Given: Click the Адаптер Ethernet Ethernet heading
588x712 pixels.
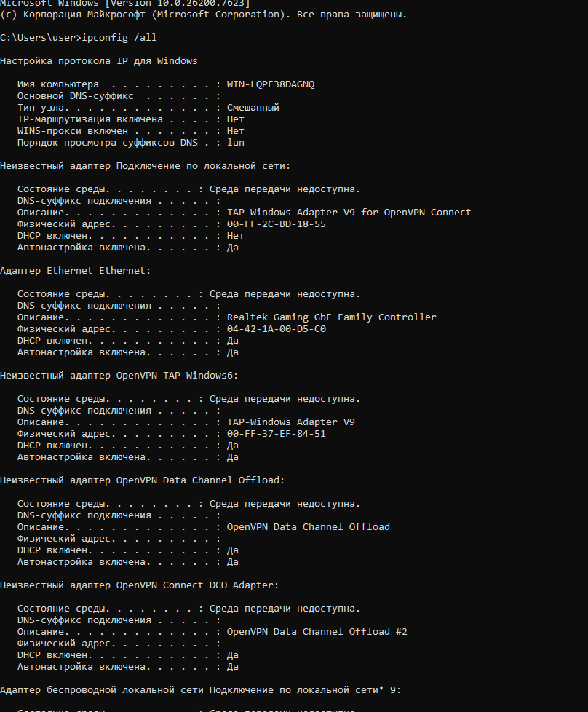Looking at the screenshot, I should click(x=76, y=270).
